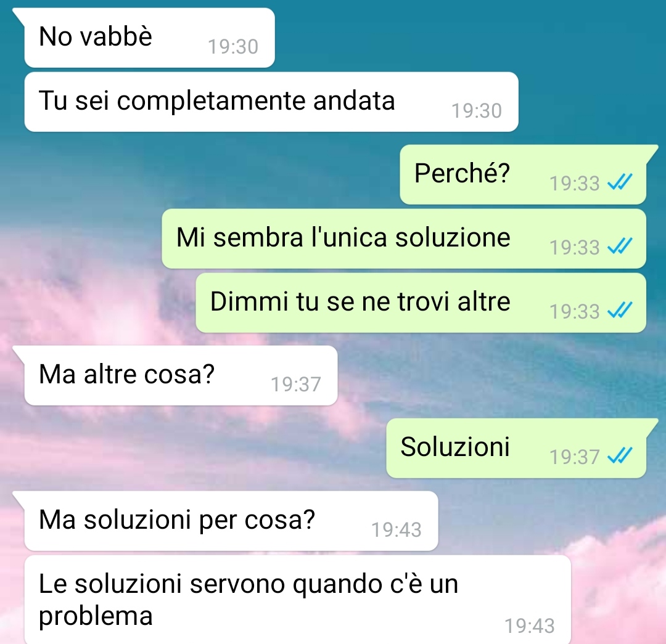Select the 'Tu sei completamente andata' message
This screenshot has width=666, height=644.
(271, 102)
